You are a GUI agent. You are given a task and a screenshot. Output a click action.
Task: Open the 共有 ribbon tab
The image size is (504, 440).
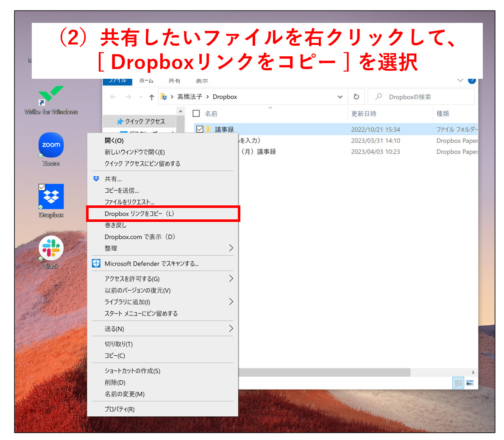click(174, 81)
